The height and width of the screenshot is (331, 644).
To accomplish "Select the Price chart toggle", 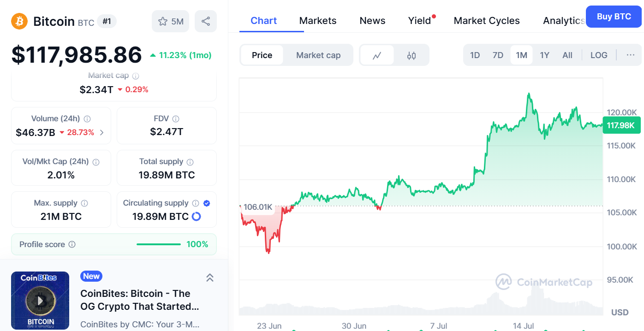I will tap(262, 55).
